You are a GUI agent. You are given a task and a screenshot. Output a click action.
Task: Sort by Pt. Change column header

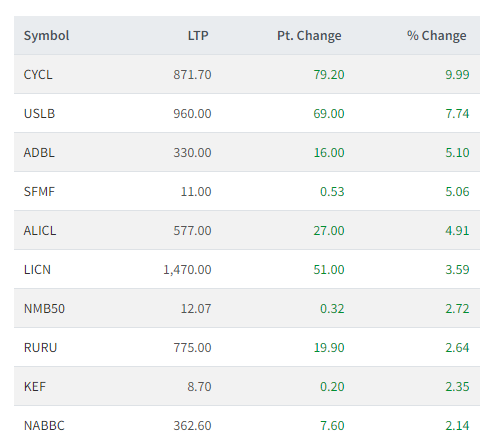pyautogui.click(x=309, y=36)
